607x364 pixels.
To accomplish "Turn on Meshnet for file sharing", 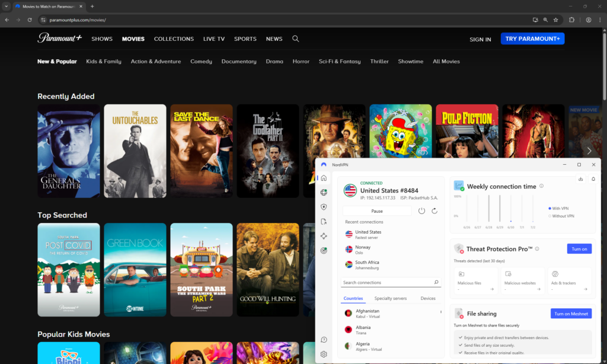I will pos(571,313).
